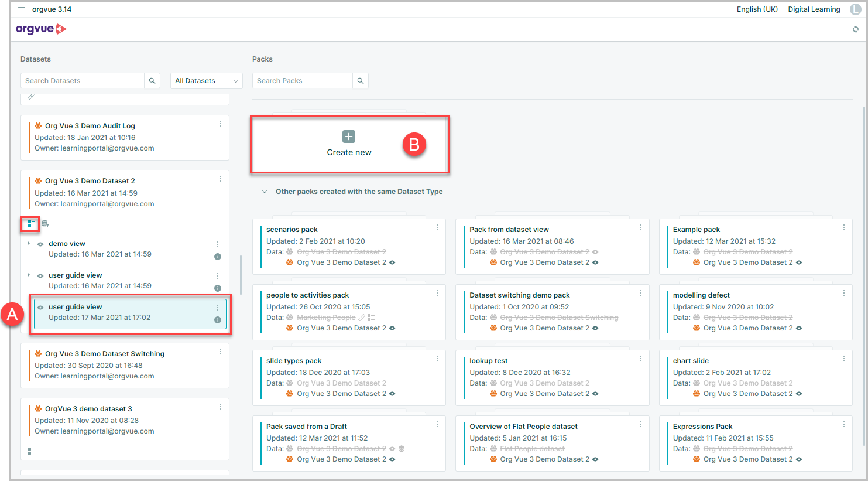This screenshot has height=481, width=868.
Task: Open Pack saved from a Draft
Action: click(349, 444)
